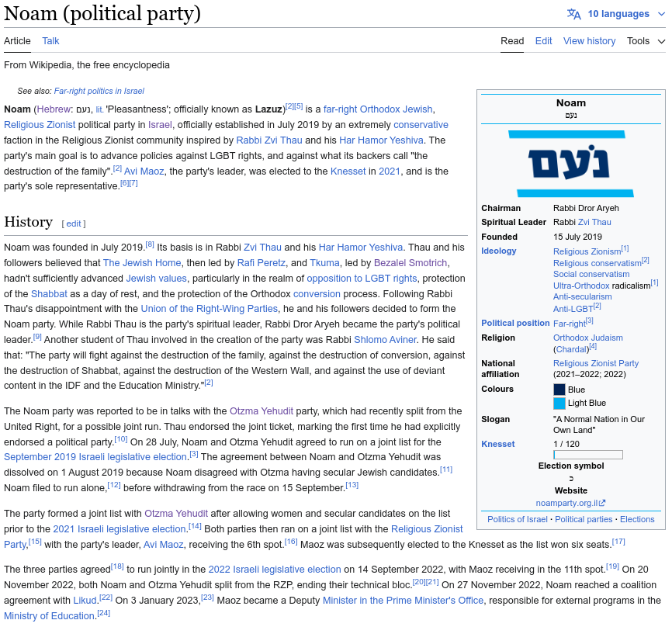Open the conservative link in intro
This screenshot has height=627, width=672.
pos(421,125)
